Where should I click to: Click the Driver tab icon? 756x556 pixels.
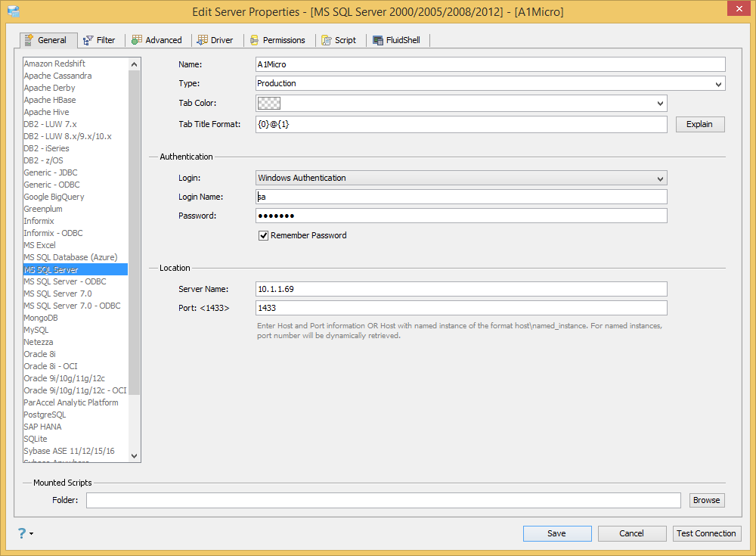(203, 40)
